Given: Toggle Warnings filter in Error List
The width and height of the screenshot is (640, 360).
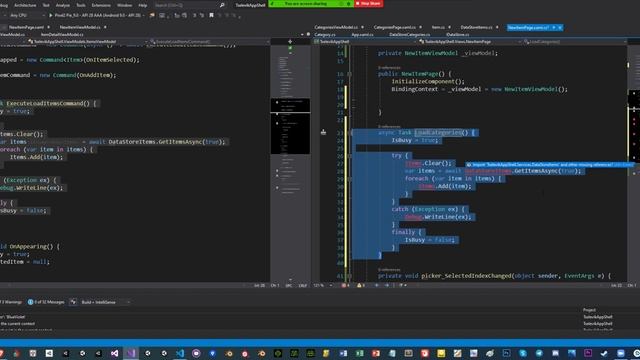Looking at the screenshot, I should (11, 302).
